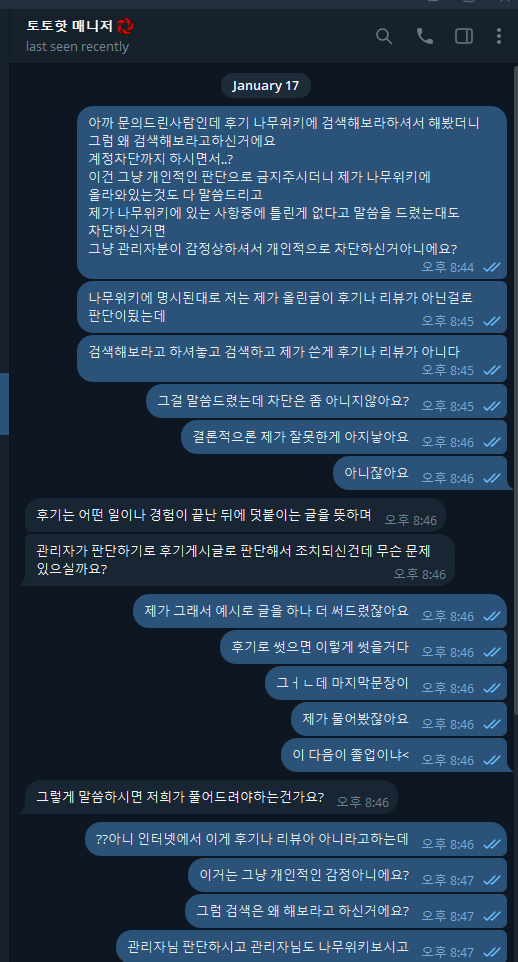Open the three-dot more options menu
This screenshot has width=518, height=962.
click(498, 36)
